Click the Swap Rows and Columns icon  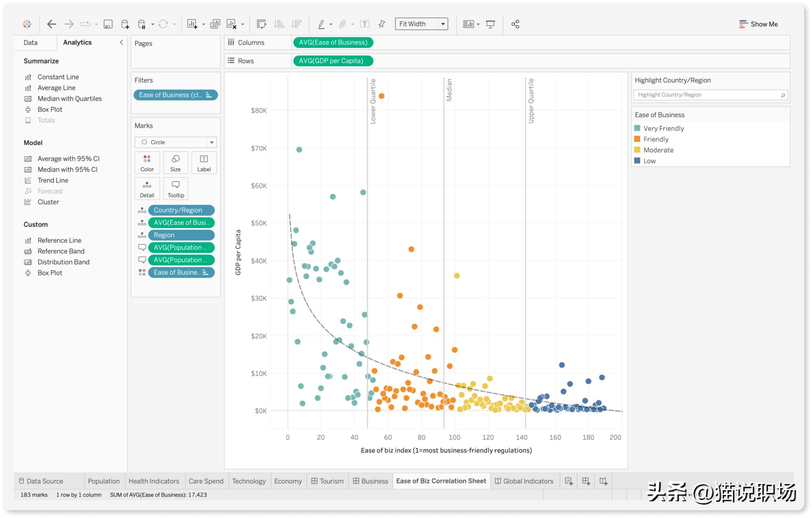point(261,24)
